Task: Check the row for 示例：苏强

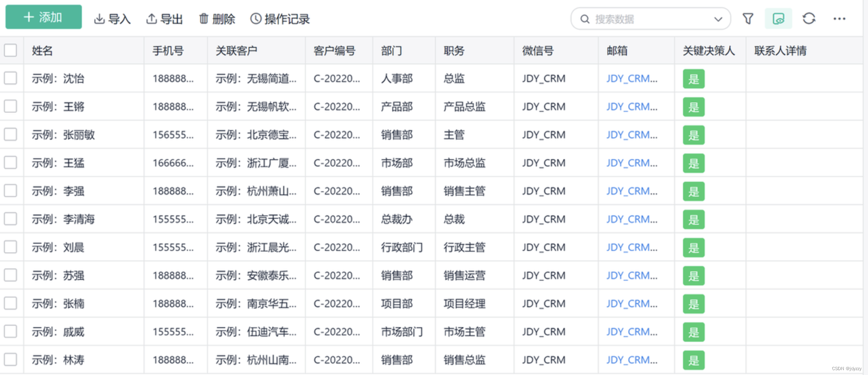Action: click(10, 275)
